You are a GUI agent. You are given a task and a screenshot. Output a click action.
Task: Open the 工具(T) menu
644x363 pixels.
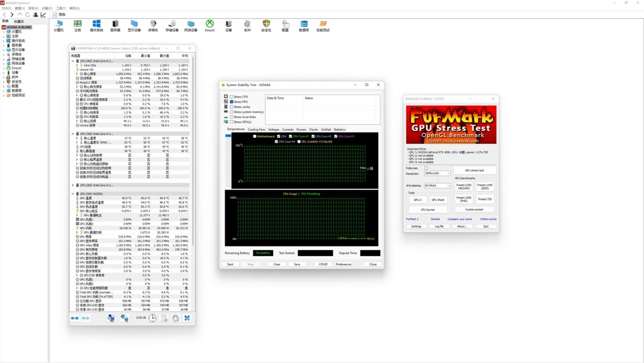[x=61, y=9]
